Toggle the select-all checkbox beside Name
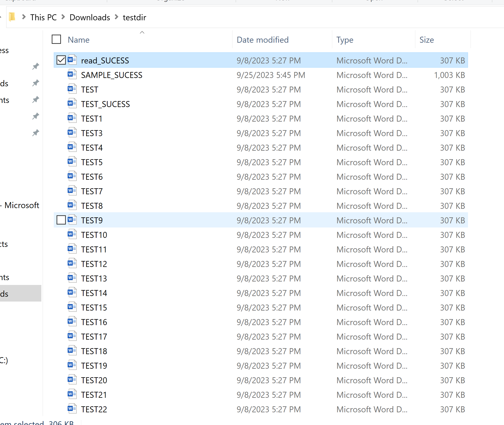 coord(56,39)
